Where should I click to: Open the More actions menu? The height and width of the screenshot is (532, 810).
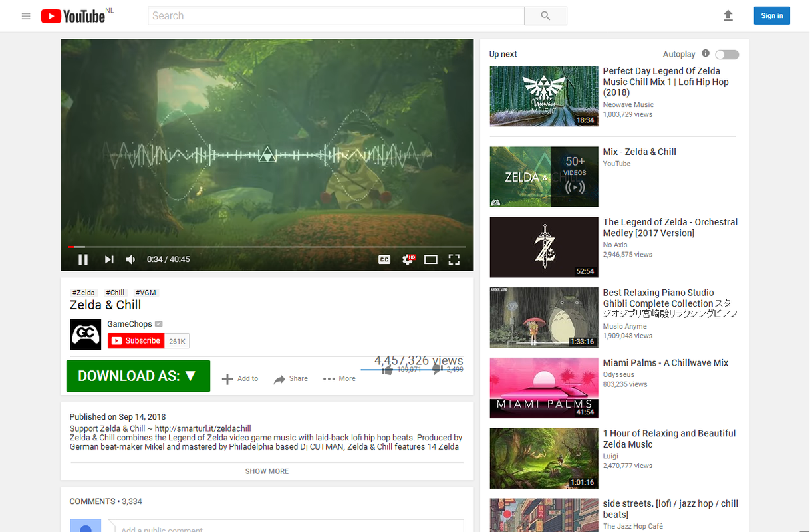tap(339, 378)
